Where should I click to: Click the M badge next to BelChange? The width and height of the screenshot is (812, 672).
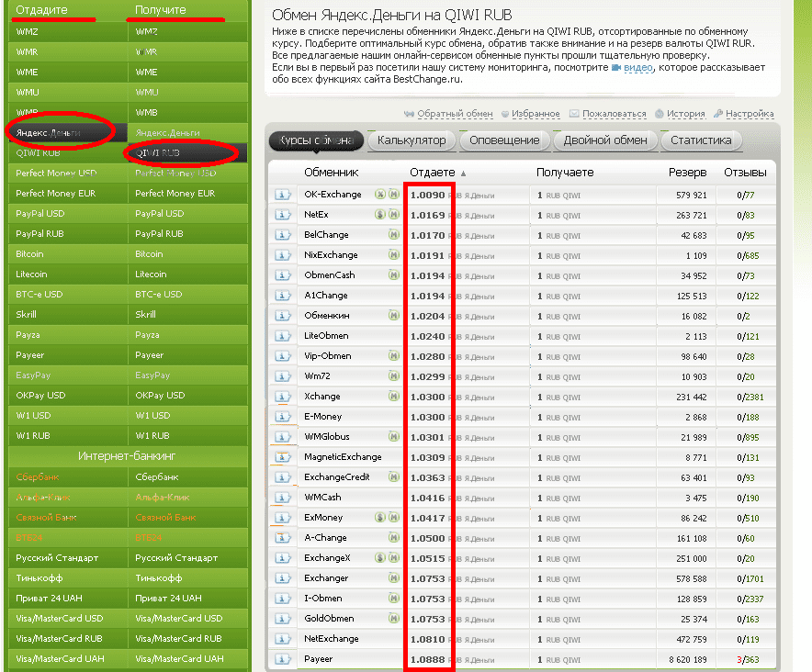pyautogui.click(x=393, y=235)
